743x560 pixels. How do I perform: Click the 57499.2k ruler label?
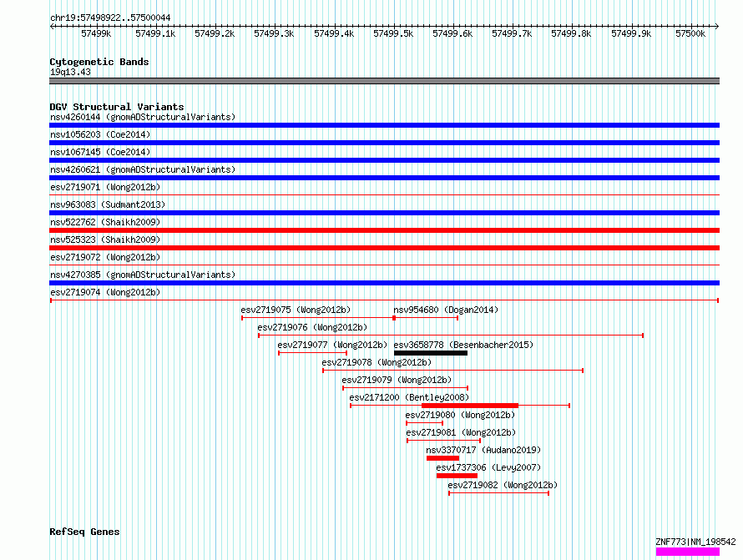215,33
